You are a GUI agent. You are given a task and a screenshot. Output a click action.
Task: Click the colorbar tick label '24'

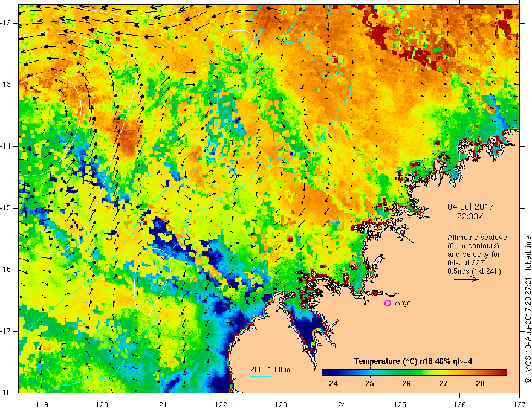coord(334,384)
